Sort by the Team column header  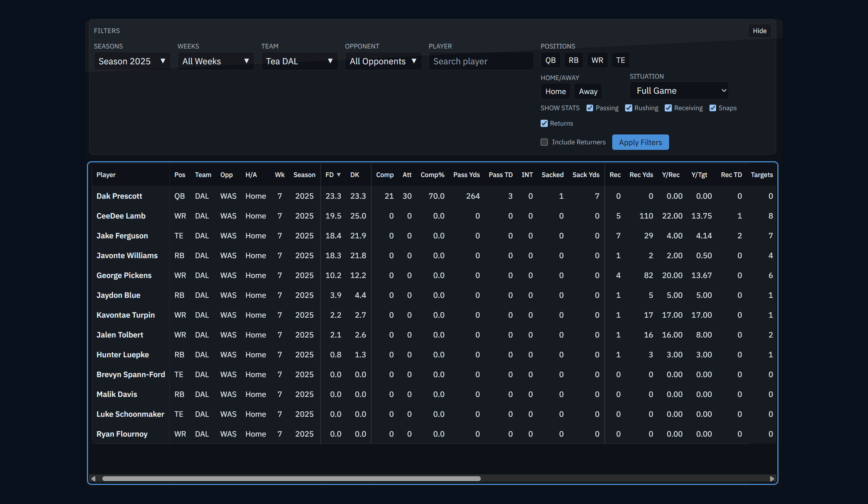(203, 175)
